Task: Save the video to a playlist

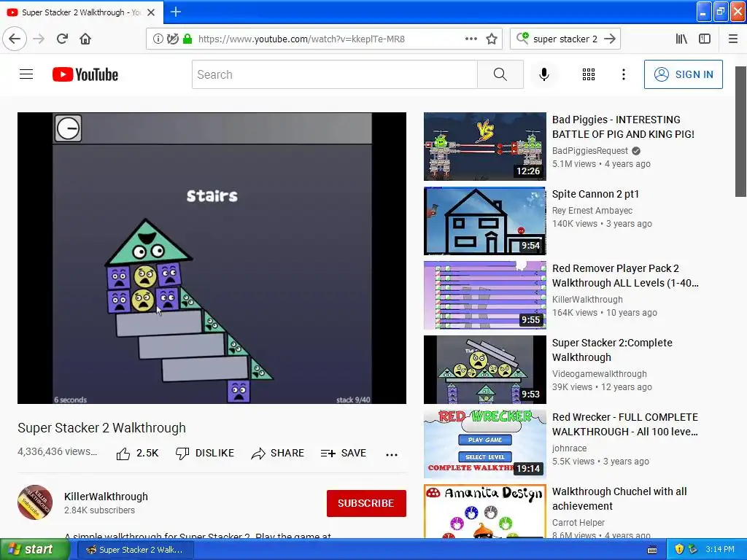Action: [x=344, y=454]
